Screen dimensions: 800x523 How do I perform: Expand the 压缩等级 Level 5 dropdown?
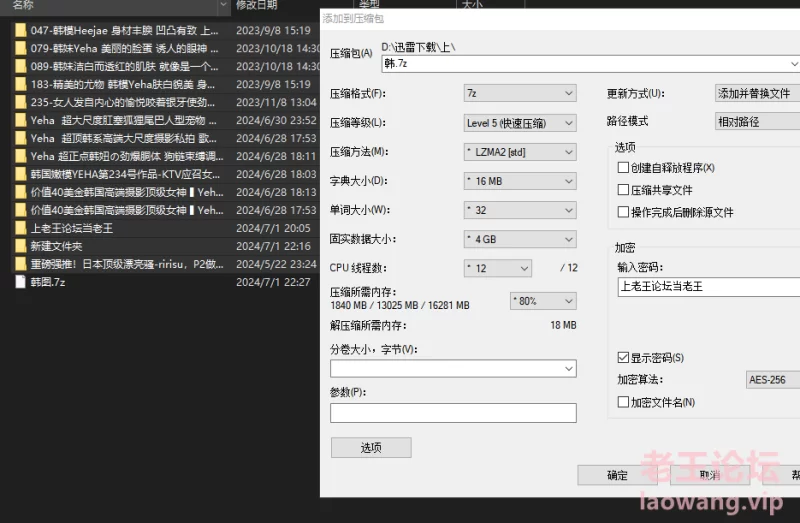[520, 123]
